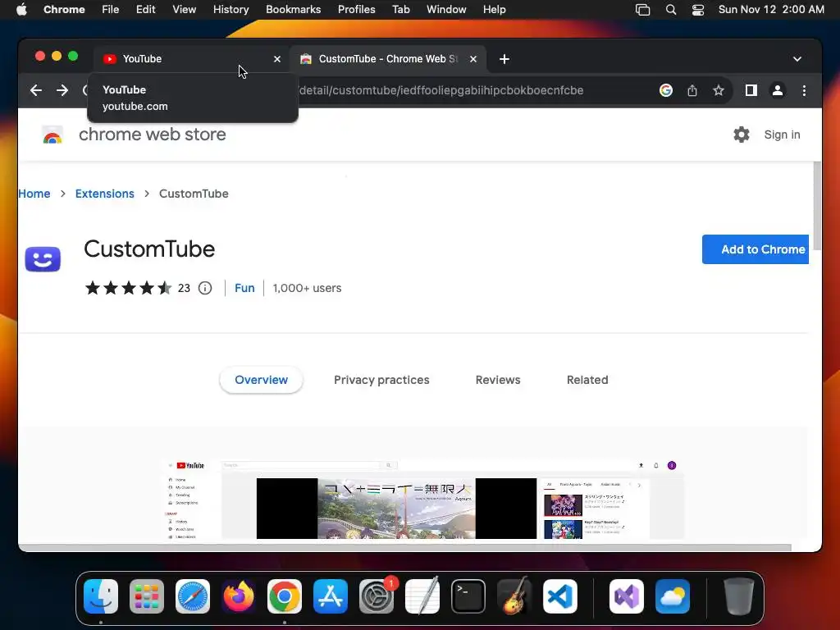Open the Profiles menu

pos(356,10)
